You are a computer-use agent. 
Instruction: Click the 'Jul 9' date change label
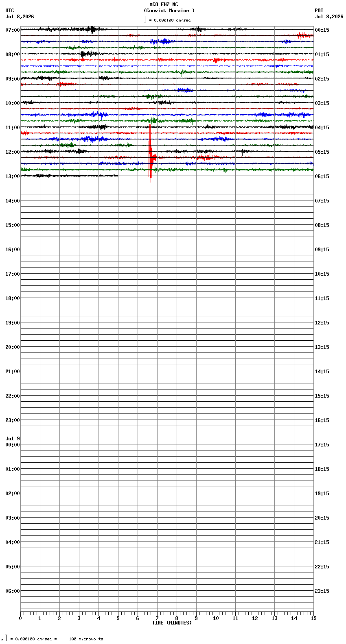coord(13,439)
